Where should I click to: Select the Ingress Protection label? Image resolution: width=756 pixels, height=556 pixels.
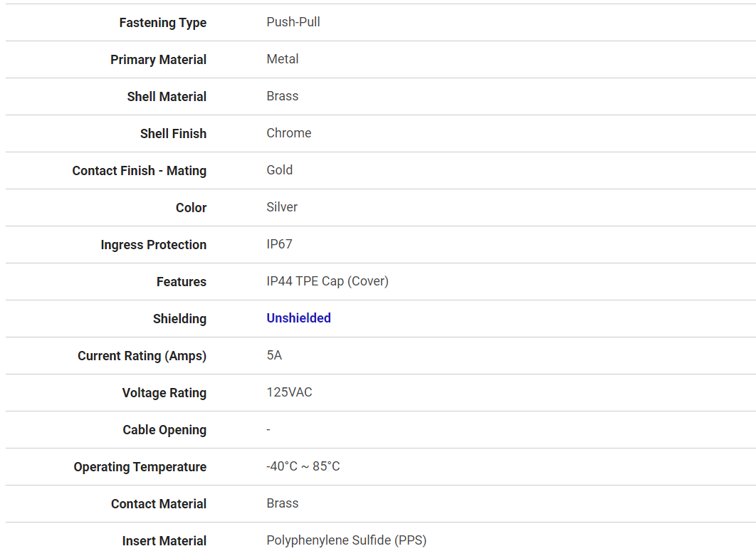click(154, 245)
